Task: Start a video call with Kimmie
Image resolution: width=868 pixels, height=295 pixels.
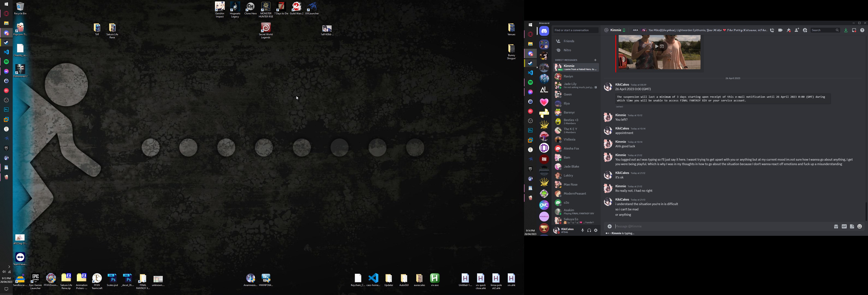Action: pyautogui.click(x=780, y=30)
